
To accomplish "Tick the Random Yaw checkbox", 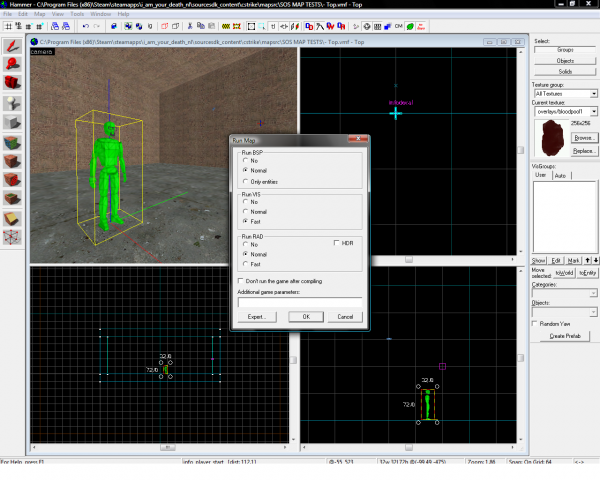I will click(x=535, y=323).
